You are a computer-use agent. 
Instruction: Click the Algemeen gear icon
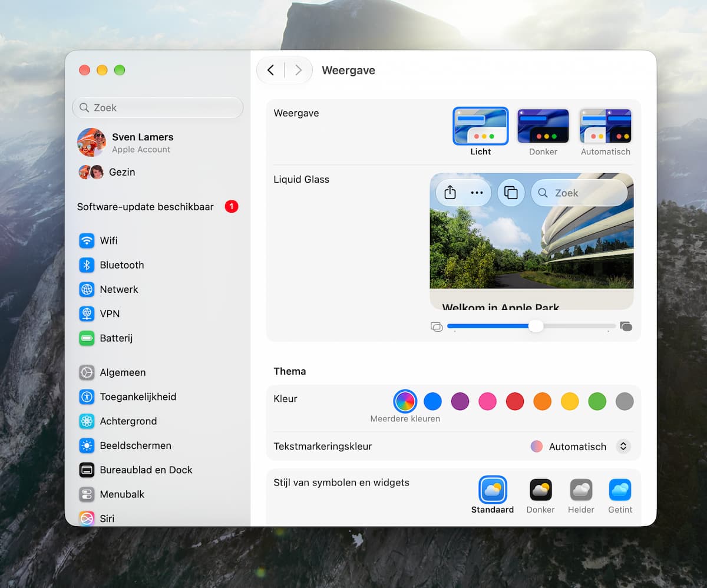pos(87,372)
